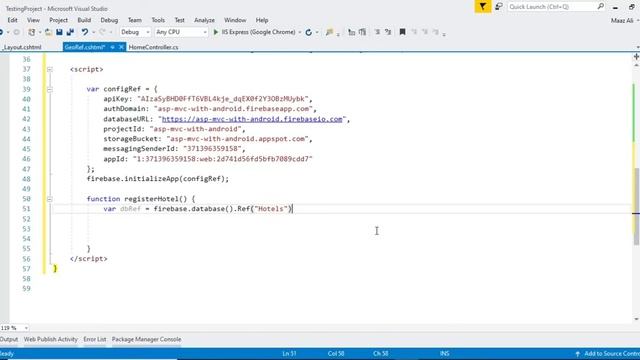Click the INS indicator in the status bar
This screenshot has width=640, height=360.
coord(444,354)
